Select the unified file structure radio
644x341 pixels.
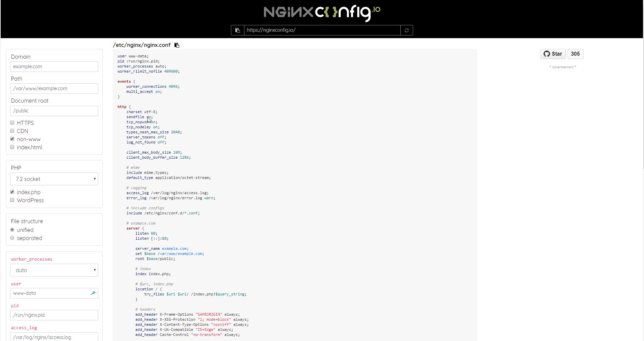coord(12,230)
